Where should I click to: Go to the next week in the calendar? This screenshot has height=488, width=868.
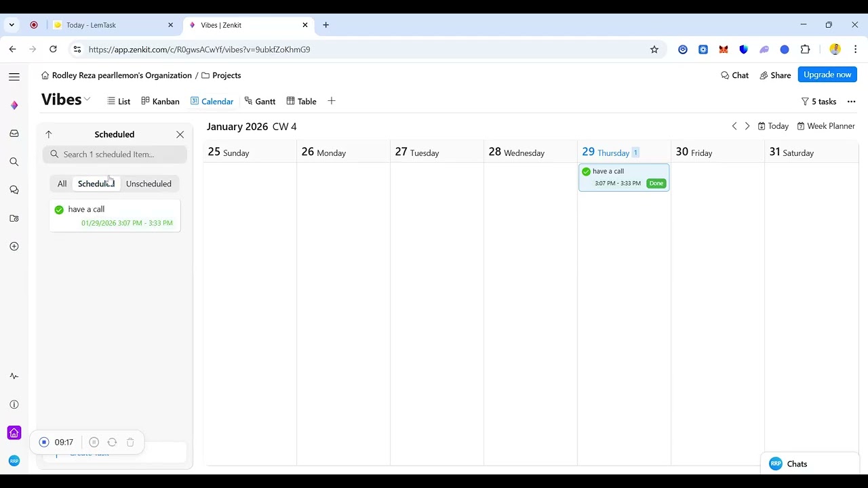pyautogui.click(x=747, y=126)
